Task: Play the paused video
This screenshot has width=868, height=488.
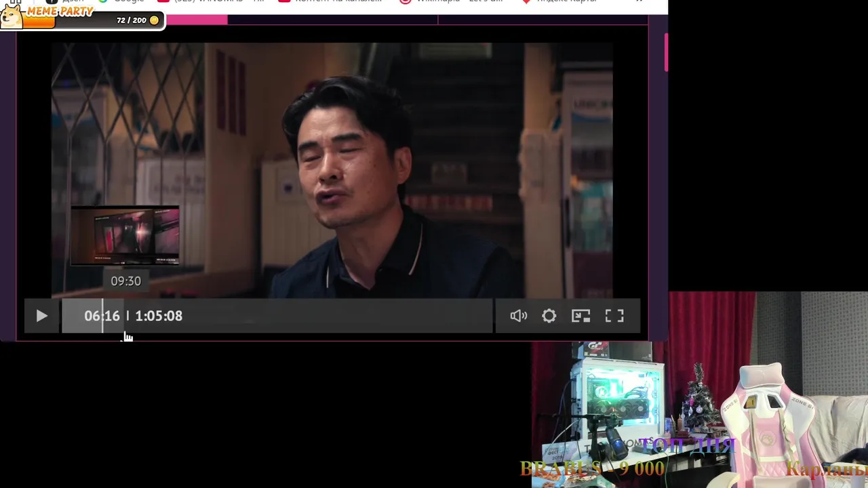Action: (x=41, y=316)
